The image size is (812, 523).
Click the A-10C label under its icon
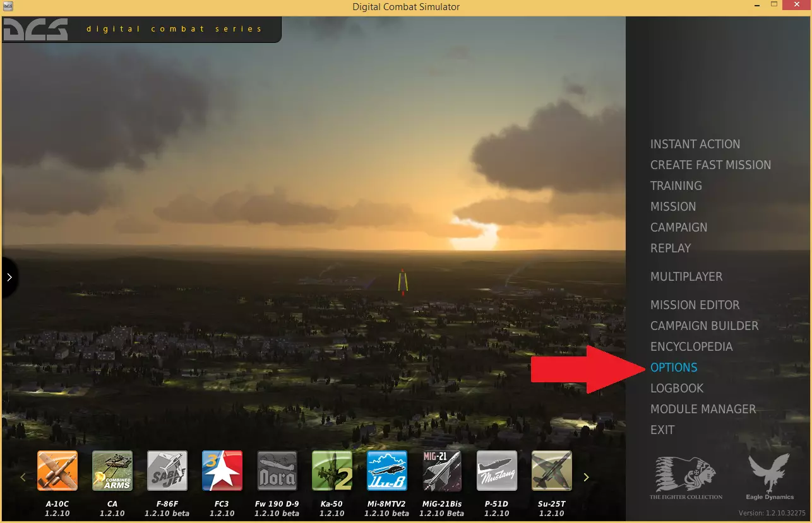pyautogui.click(x=57, y=504)
